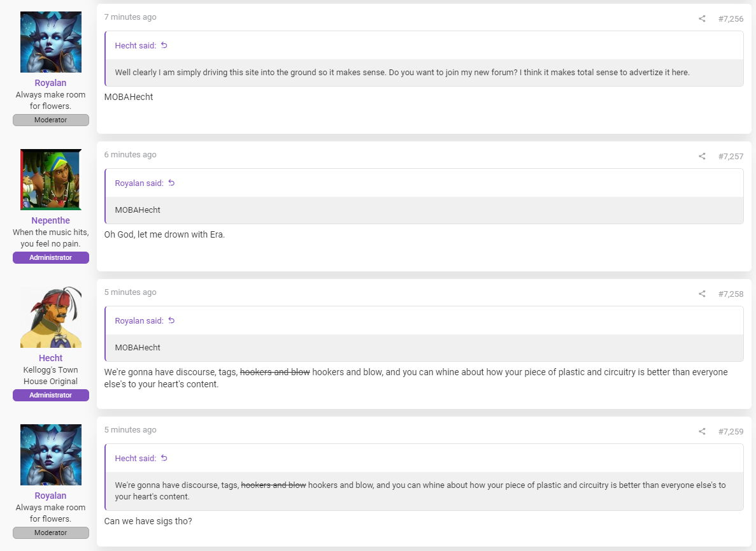Viewport: 756px width, 551px height.
Task: Click Hecht's avatar image
Action: point(50,317)
